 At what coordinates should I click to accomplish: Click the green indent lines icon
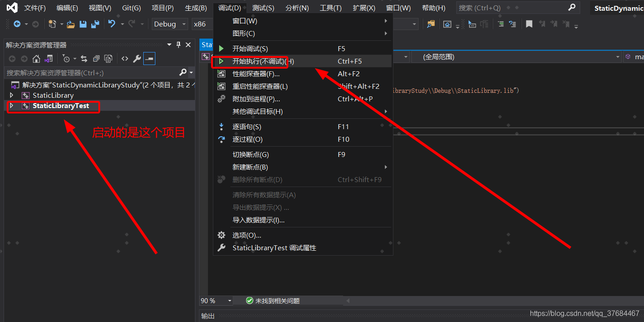[501, 24]
